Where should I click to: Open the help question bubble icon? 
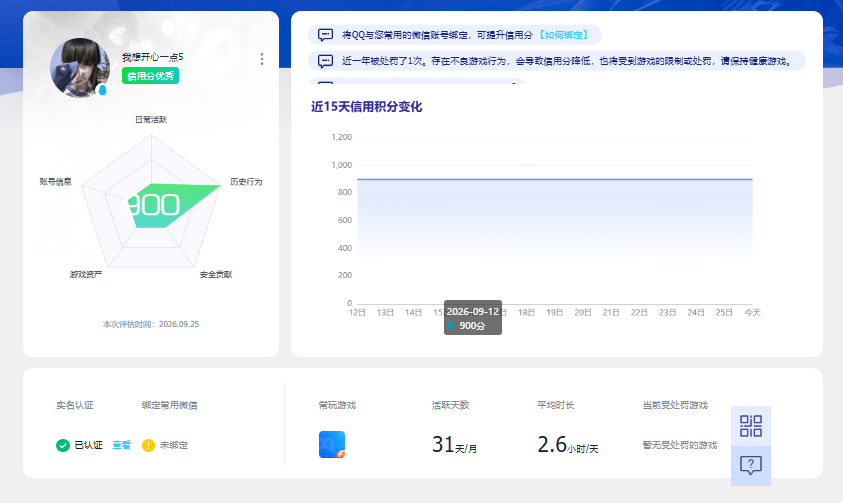pyautogui.click(x=751, y=465)
